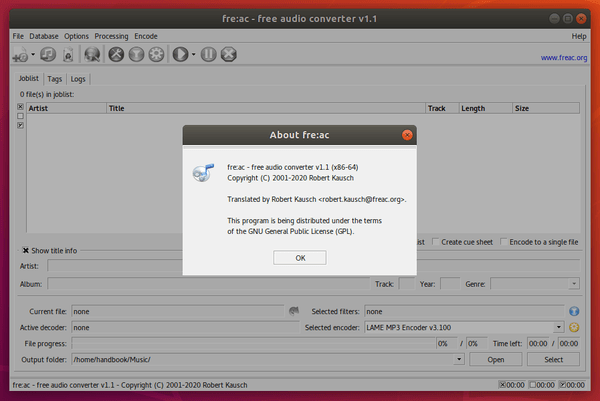Click the add audio files toolbar icon
Screen dimensions: 600x401
20,54
